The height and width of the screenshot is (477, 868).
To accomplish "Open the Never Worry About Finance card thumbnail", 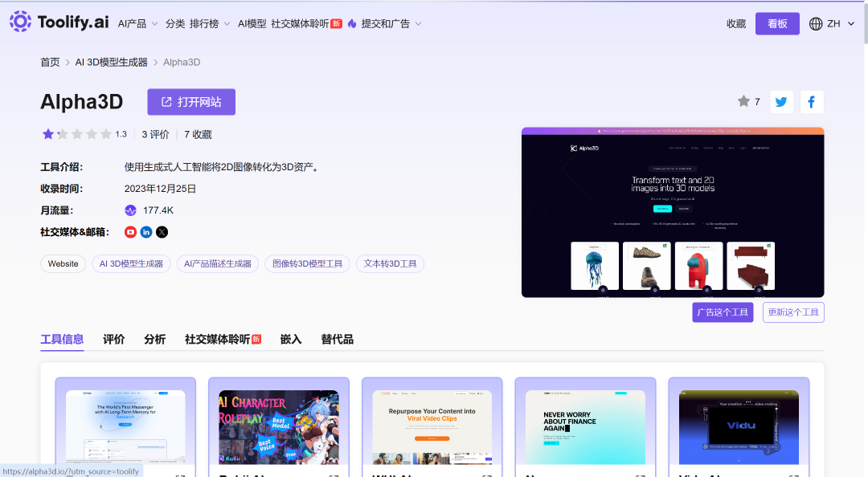I will 585,427.
